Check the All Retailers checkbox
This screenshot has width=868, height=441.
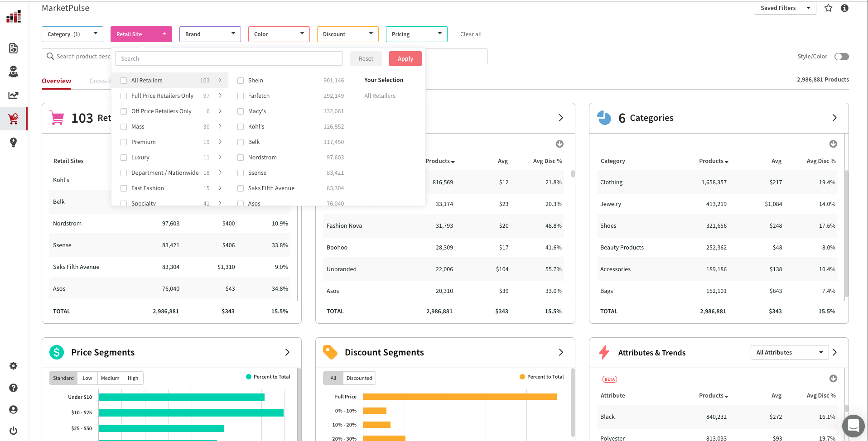point(124,81)
